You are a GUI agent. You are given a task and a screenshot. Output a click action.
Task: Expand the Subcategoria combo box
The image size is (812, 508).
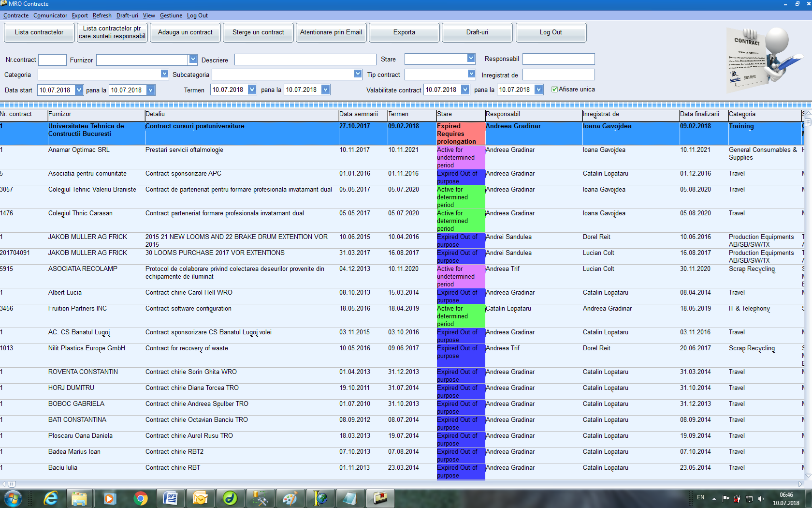pos(358,74)
